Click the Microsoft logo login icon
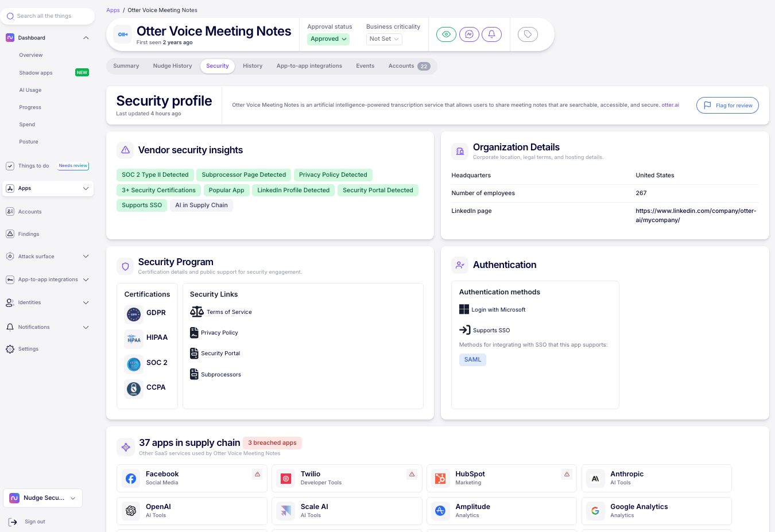The width and height of the screenshot is (775, 532). (x=464, y=309)
